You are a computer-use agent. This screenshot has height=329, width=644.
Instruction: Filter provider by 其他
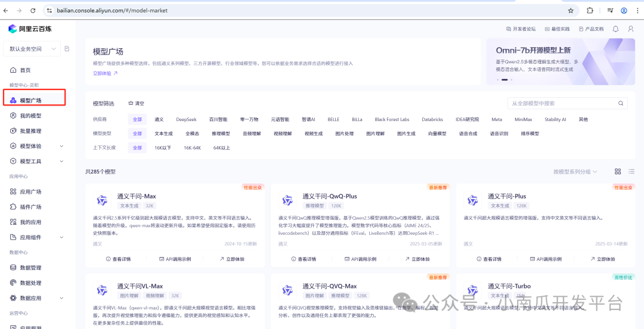click(583, 120)
